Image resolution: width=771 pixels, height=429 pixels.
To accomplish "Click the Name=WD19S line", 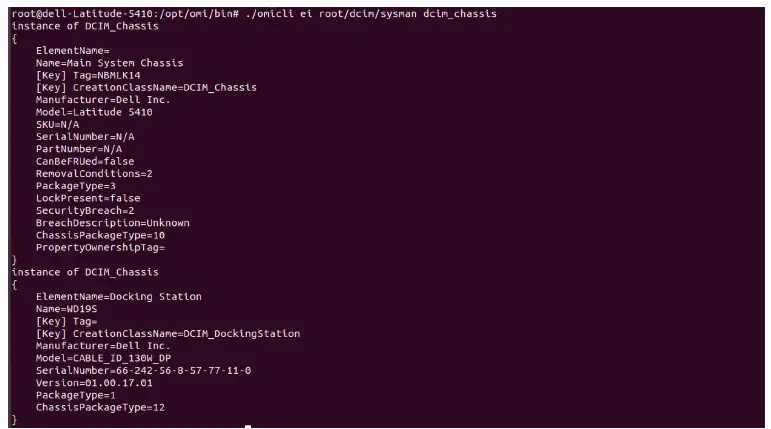I will (x=67, y=309).
